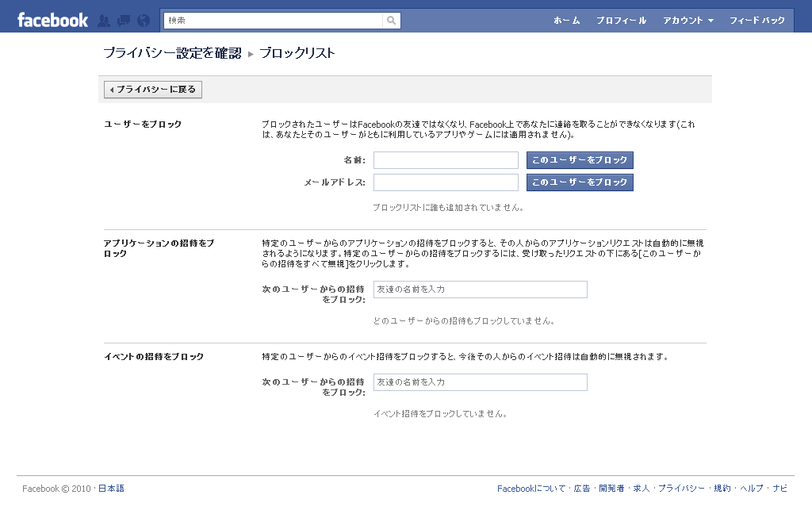812x510 pixels.
Task: Click the 日本語 language link in the footer
Action: tap(111, 489)
